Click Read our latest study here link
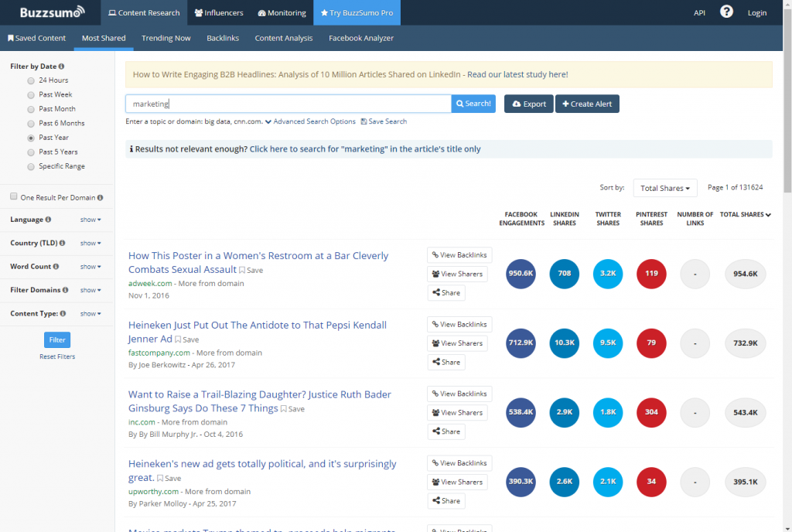This screenshot has height=532, width=792. [x=517, y=74]
